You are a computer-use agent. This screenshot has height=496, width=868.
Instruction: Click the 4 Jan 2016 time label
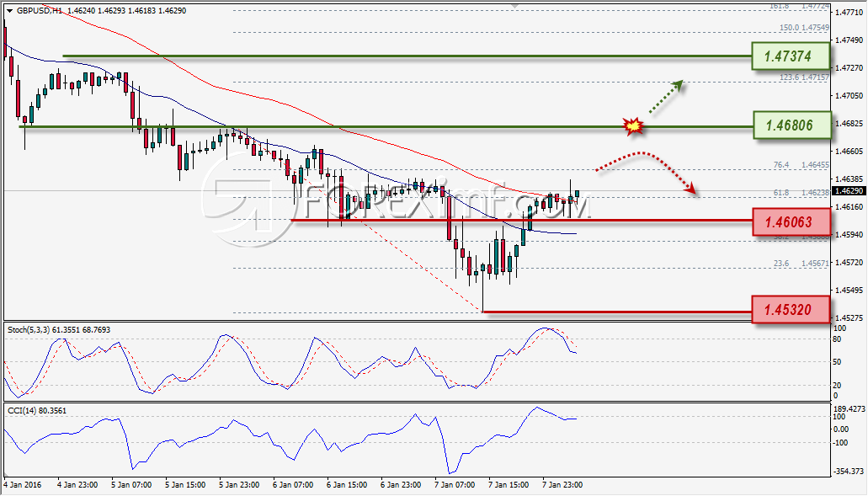click(23, 485)
